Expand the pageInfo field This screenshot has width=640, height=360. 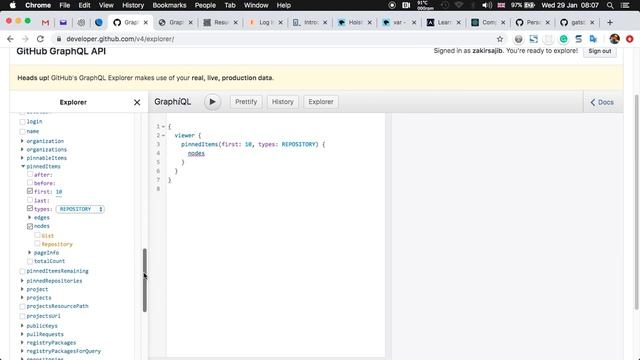coord(29,253)
